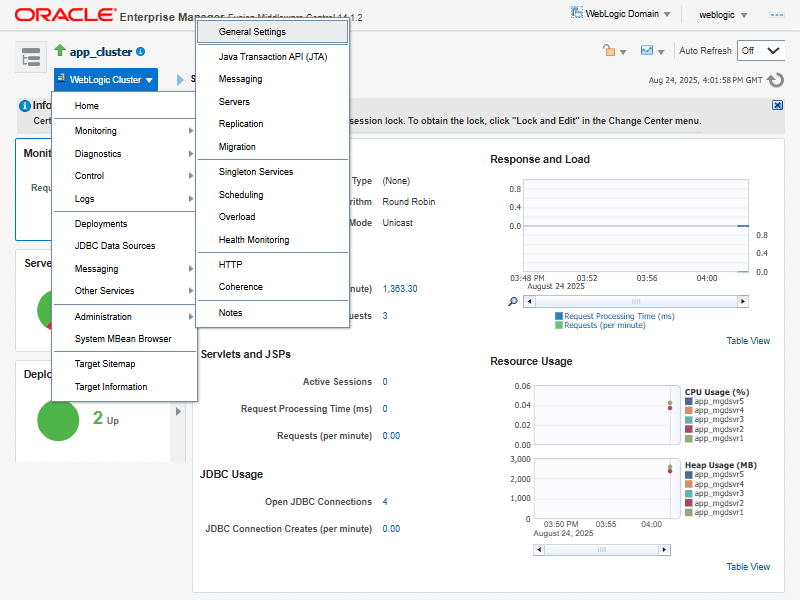Select JDBC Data Sources menu item

pyautogui.click(x=124, y=245)
